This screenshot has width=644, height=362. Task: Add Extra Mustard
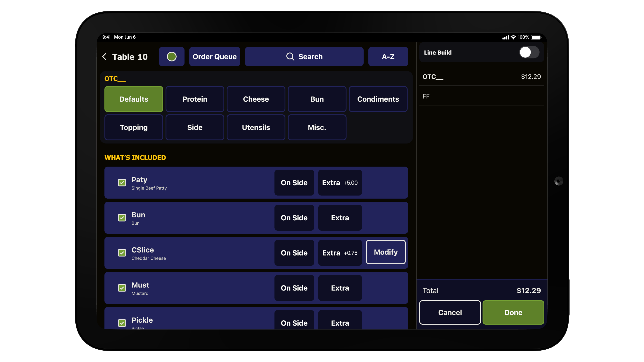pos(340,288)
